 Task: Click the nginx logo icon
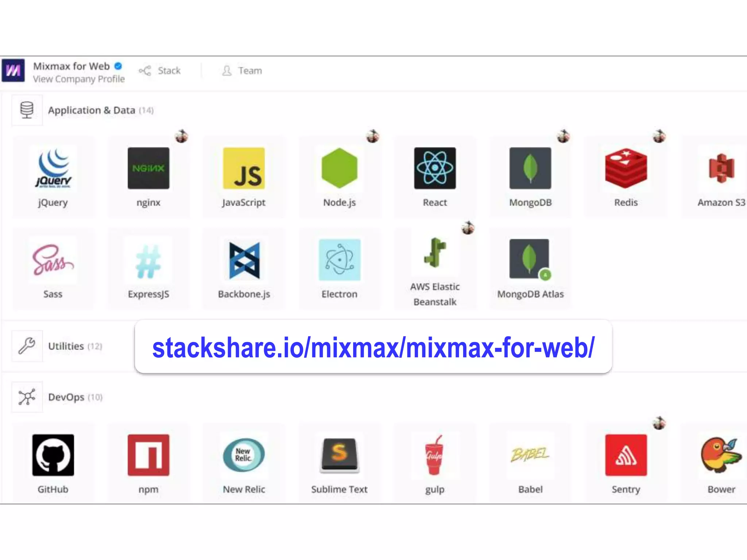click(148, 168)
